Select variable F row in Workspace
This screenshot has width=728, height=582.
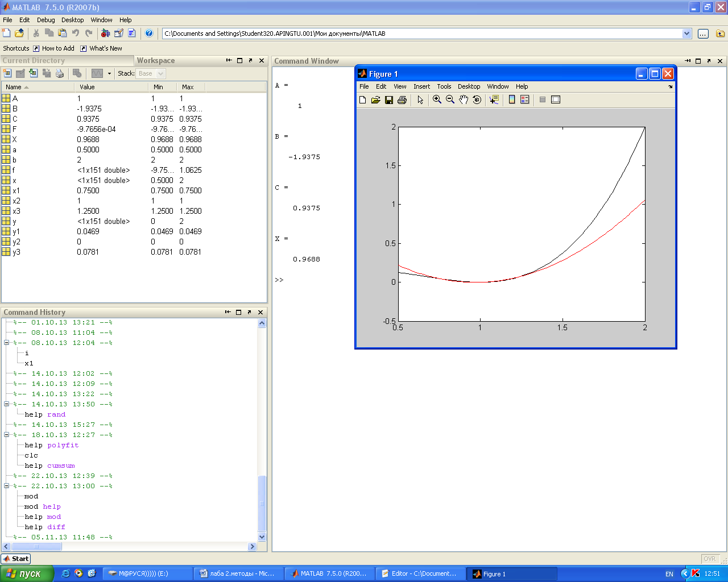(134, 129)
